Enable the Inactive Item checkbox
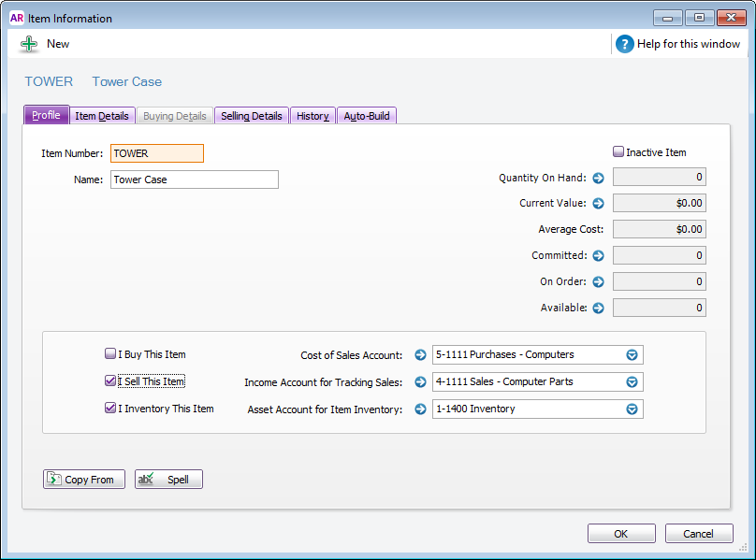Viewport: 756px width, 560px height. [618, 152]
